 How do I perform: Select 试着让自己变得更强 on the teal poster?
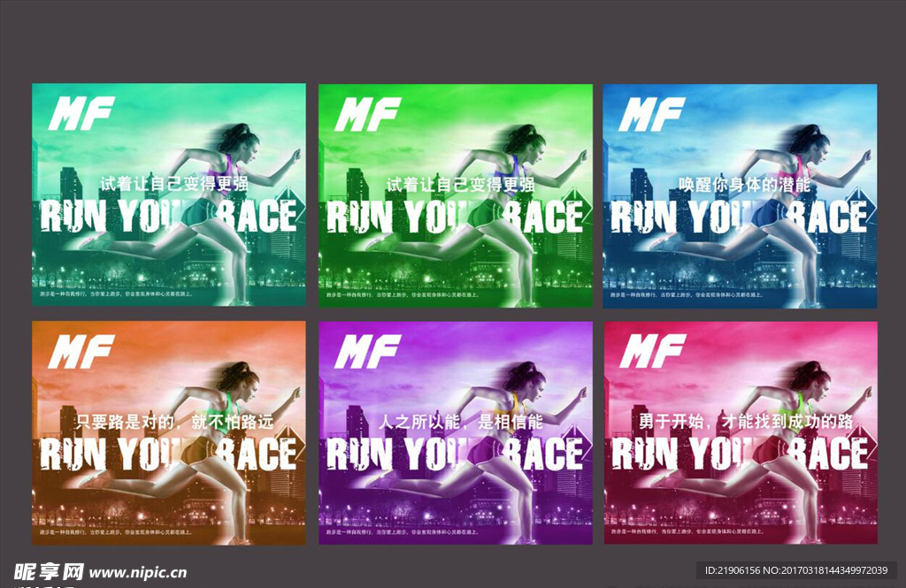(173, 186)
